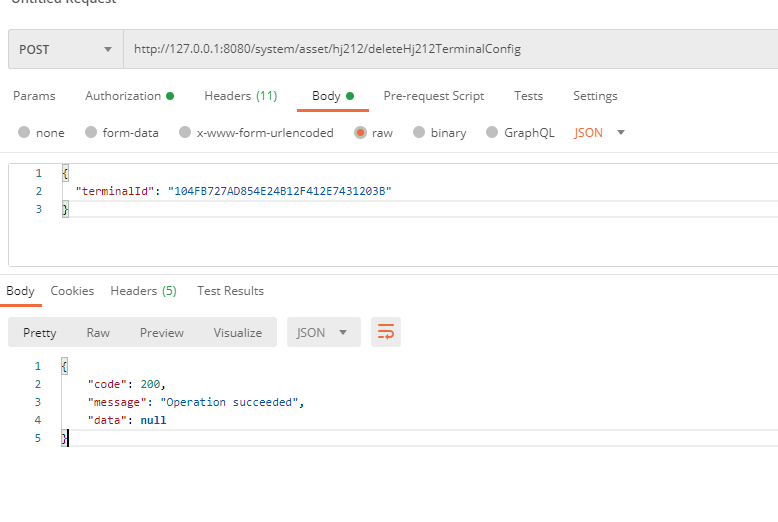Select the form-data radio option
778x522 pixels.
click(x=91, y=133)
